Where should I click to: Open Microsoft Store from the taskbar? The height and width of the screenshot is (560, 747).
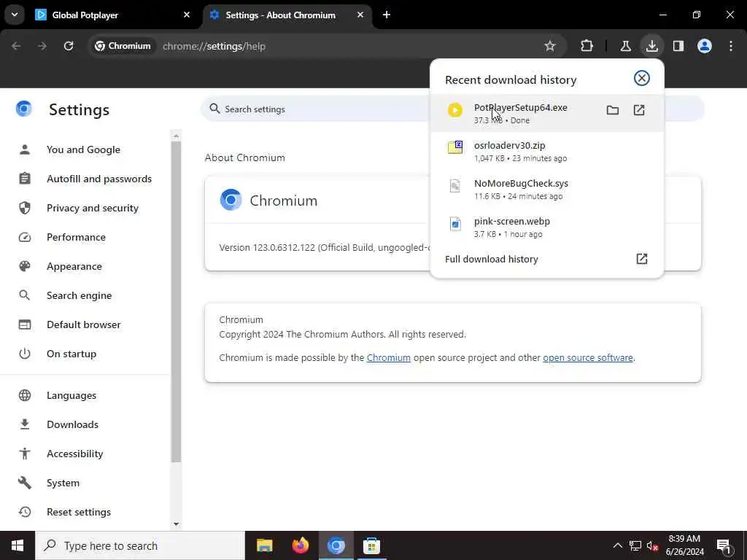(371, 545)
